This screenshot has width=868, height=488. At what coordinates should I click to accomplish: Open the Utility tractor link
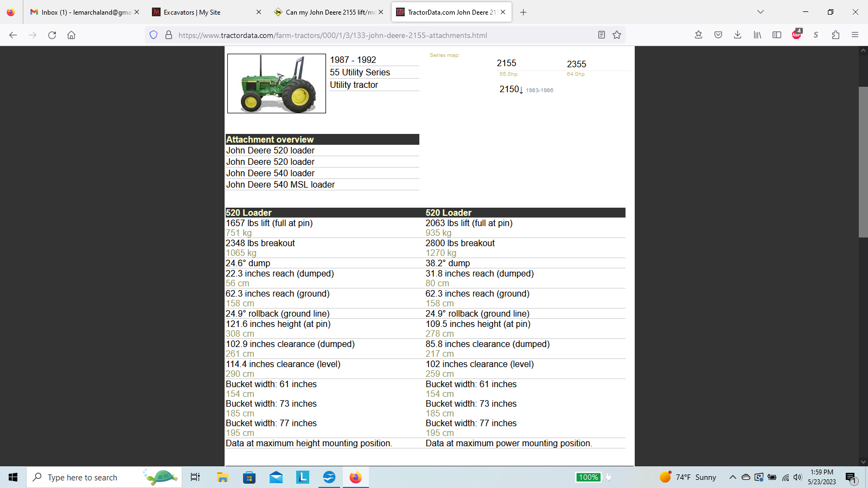[x=354, y=85]
